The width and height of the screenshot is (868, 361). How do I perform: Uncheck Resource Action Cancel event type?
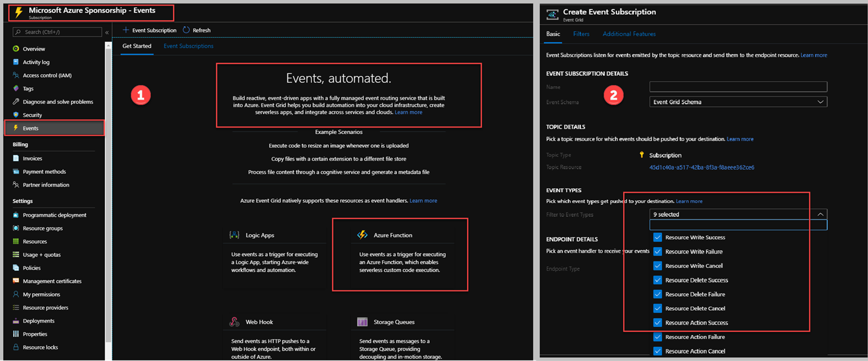657,351
